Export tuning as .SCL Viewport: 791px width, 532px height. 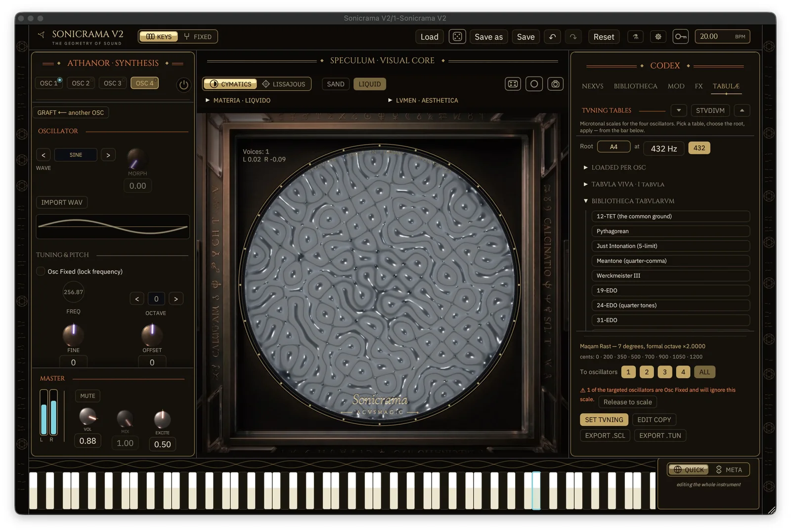(x=605, y=436)
